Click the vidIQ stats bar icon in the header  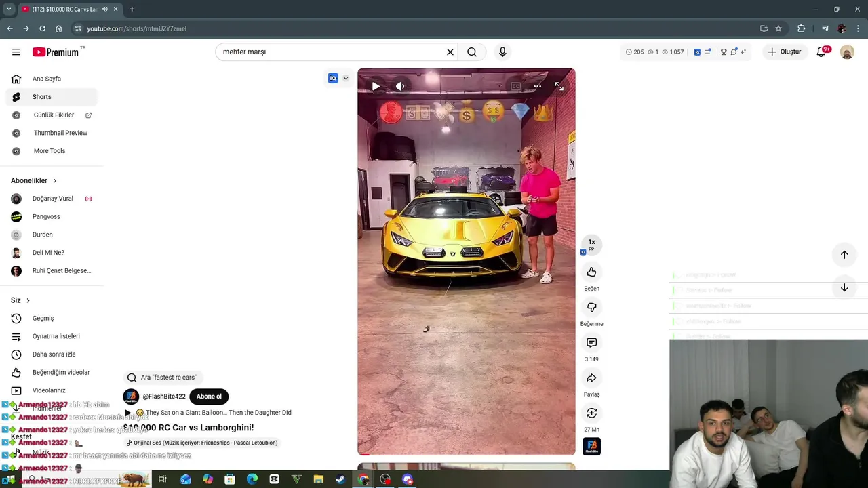696,52
